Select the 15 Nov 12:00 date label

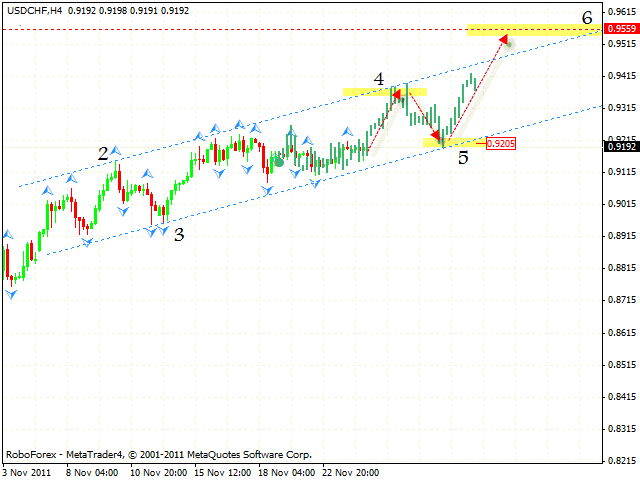(224, 471)
